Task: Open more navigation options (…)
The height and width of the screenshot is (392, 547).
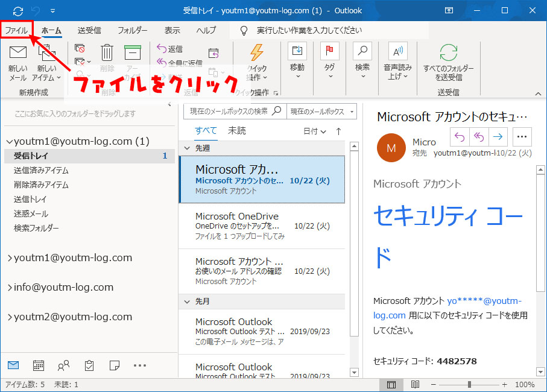Action: [x=140, y=365]
